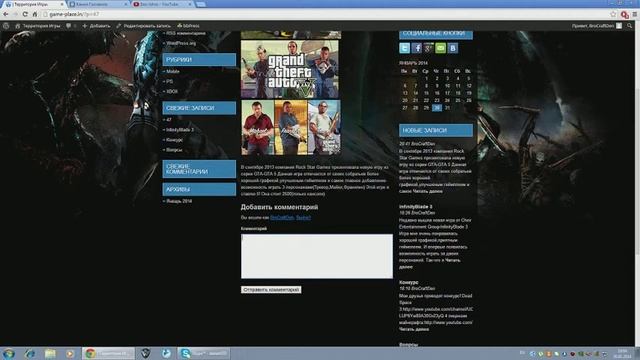Viewport: 640px width, 360px height.
Task: Open comments bubble in WordPress admin bar
Action: pyautogui.click(x=69, y=26)
